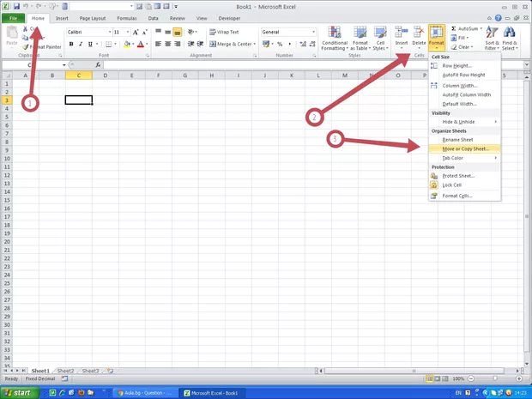Toggle Wrap Text
532x399 pixels.
coord(224,32)
